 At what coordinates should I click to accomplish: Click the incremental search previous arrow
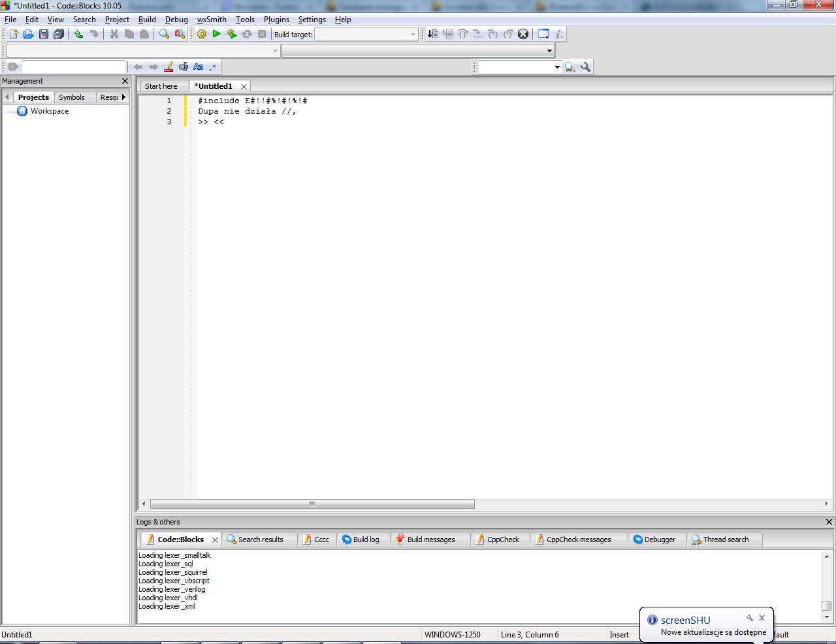pyautogui.click(x=138, y=67)
